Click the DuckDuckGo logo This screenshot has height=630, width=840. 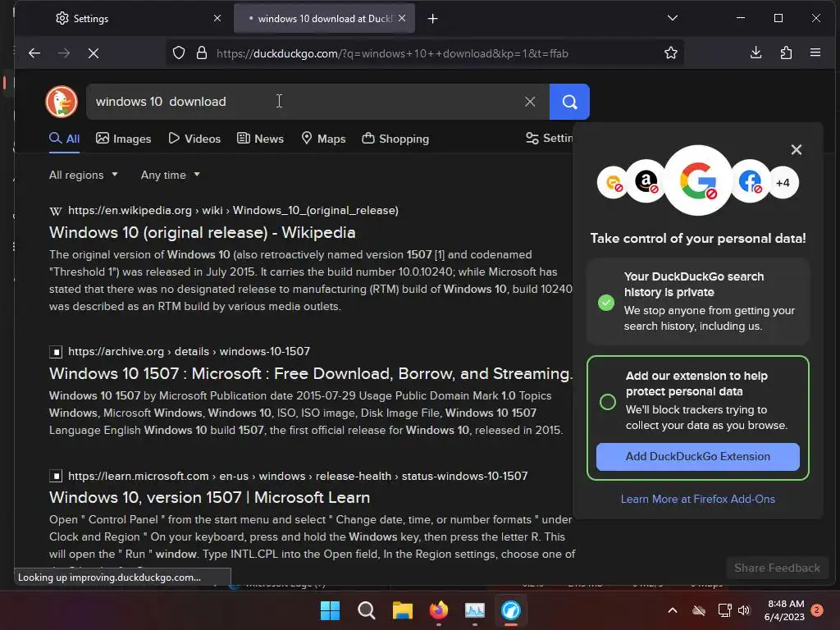coord(62,101)
